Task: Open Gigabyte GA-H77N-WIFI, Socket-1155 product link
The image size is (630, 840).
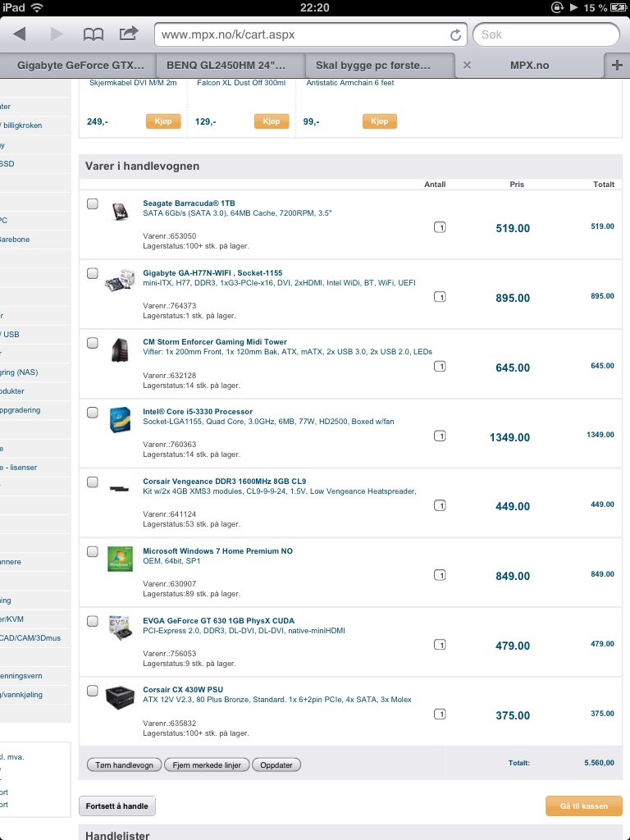Action: coord(212,272)
